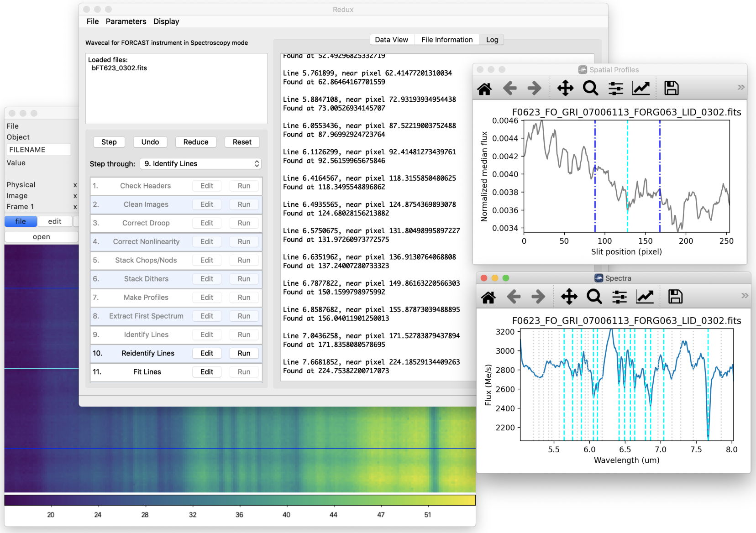Toggle the Image coordinate display off

[x=74, y=195]
